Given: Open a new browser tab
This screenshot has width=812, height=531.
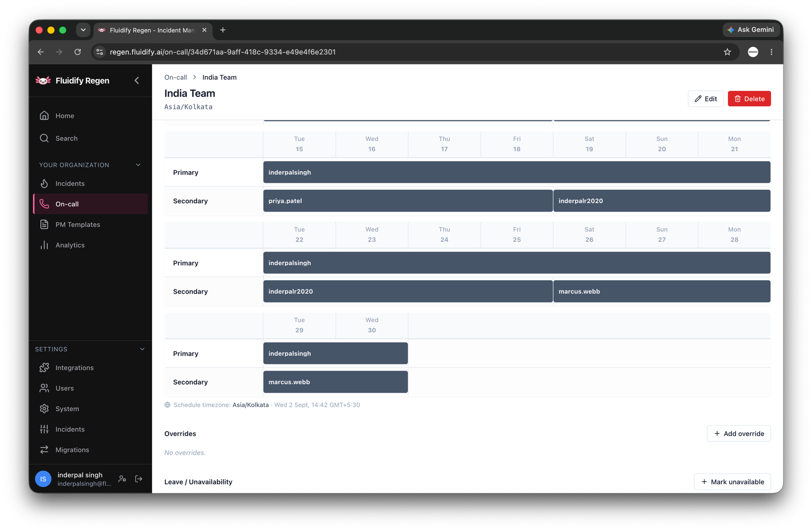Looking at the screenshot, I should click(x=223, y=30).
